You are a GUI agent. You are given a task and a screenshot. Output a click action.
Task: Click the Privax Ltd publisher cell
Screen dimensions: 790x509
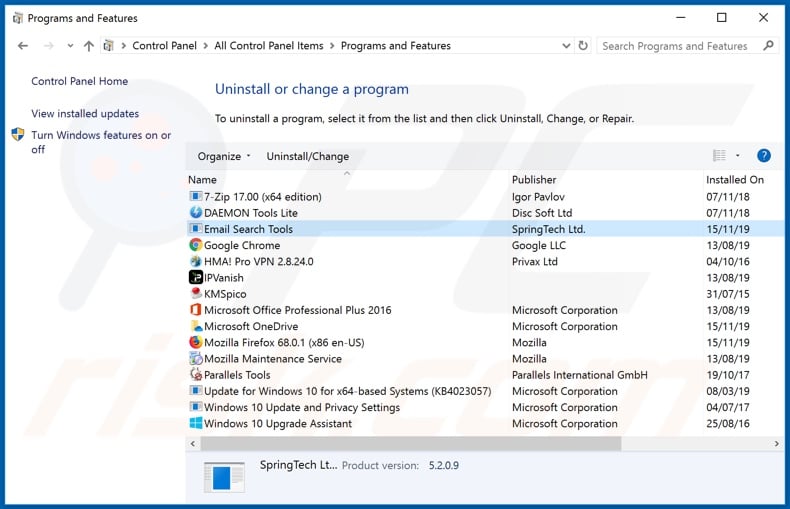tap(535, 262)
